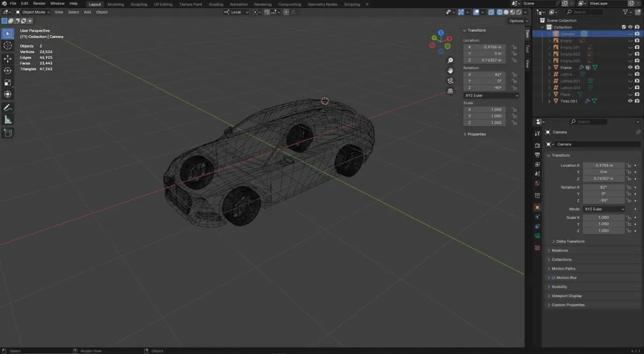Switch to Rendered viewport shading
The image size is (644, 354).
[x=518, y=12]
